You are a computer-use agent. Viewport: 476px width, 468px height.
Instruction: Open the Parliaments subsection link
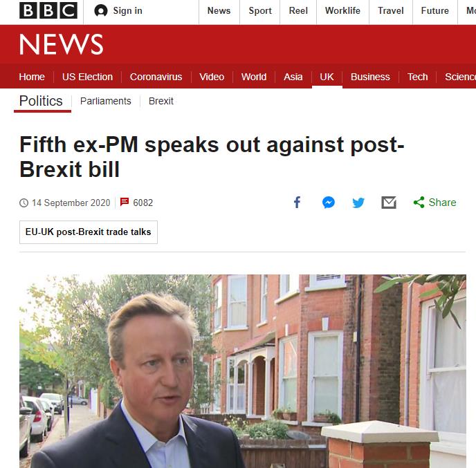(x=106, y=101)
